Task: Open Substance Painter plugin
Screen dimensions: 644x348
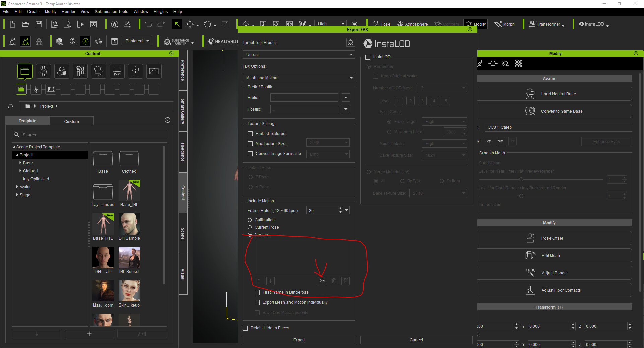Action: (179, 41)
